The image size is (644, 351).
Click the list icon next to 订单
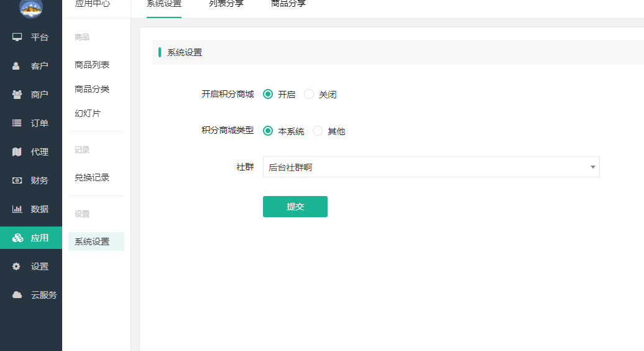17,123
